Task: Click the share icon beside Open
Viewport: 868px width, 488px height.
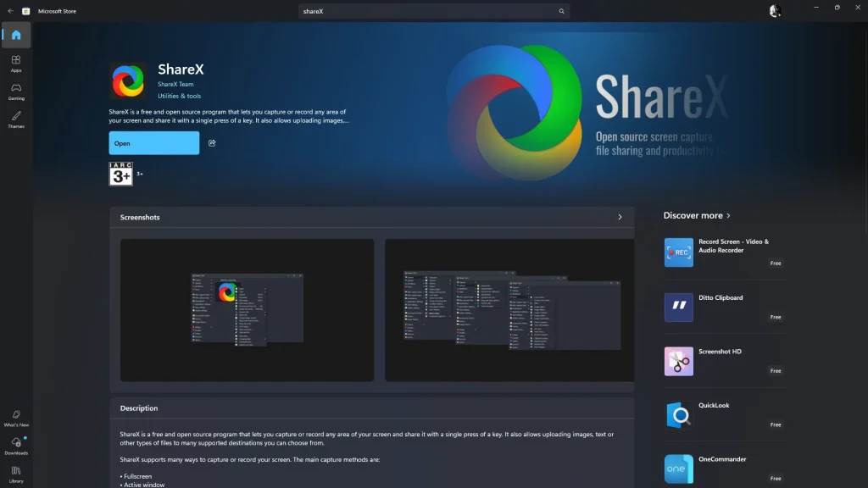Action: click(212, 143)
